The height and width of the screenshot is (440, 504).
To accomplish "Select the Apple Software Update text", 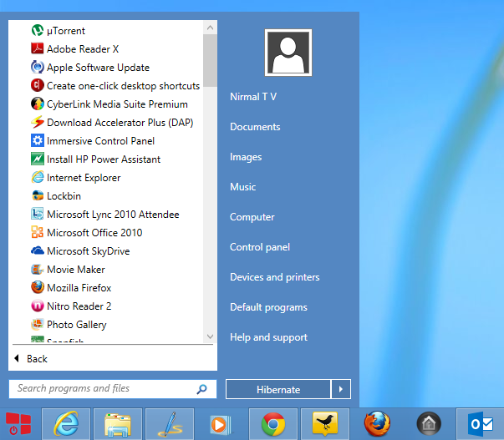I will (98, 68).
